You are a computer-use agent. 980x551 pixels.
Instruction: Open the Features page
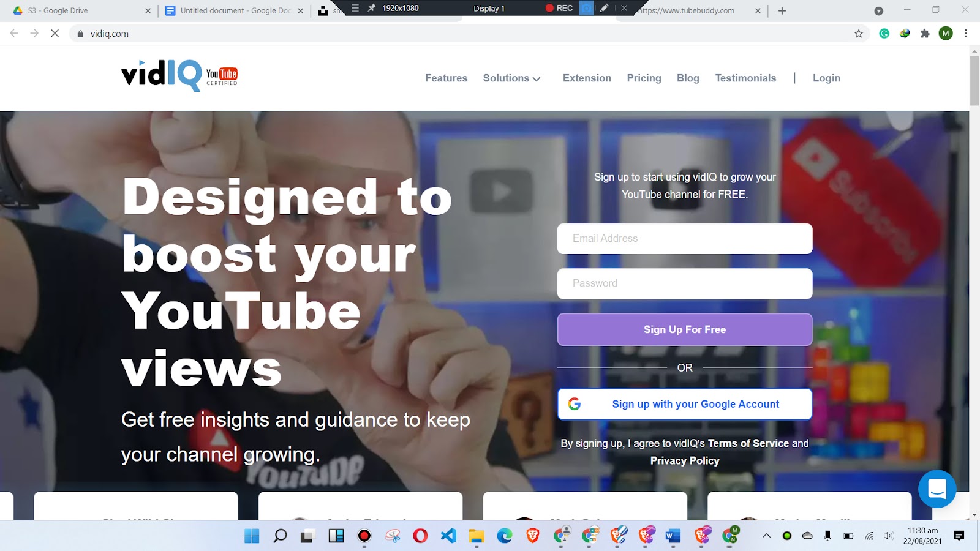coord(446,78)
